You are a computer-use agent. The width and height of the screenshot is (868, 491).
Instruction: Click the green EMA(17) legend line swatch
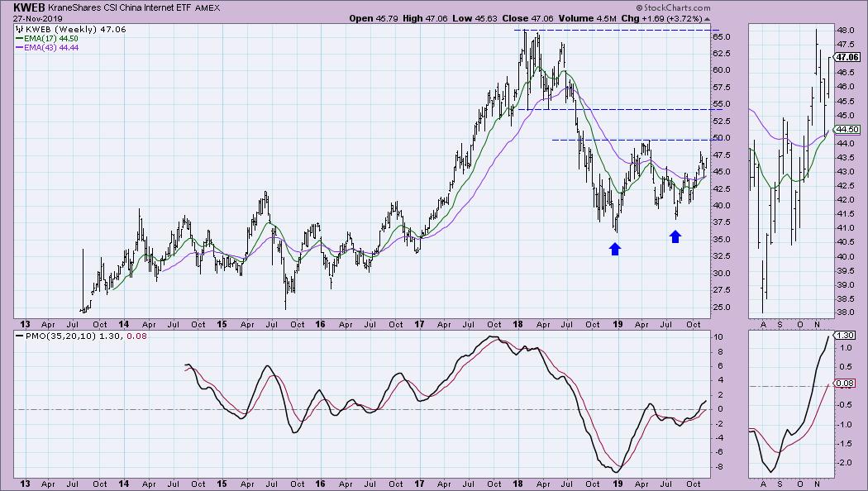click(x=19, y=39)
